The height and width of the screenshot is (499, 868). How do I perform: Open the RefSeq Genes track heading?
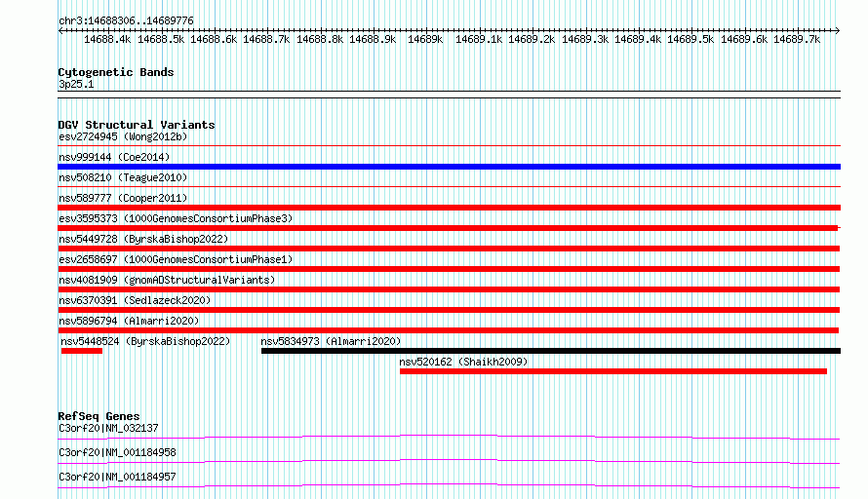99,416
